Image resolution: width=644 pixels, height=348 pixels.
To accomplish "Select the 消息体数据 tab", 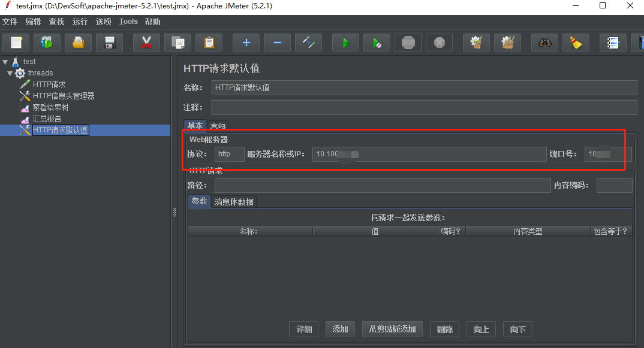I will pos(234,201).
